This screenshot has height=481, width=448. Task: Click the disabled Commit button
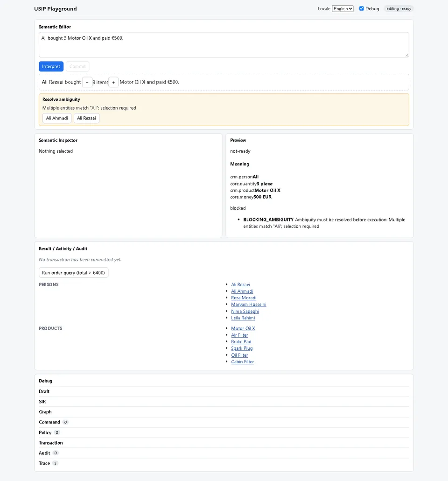coord(77,66)
